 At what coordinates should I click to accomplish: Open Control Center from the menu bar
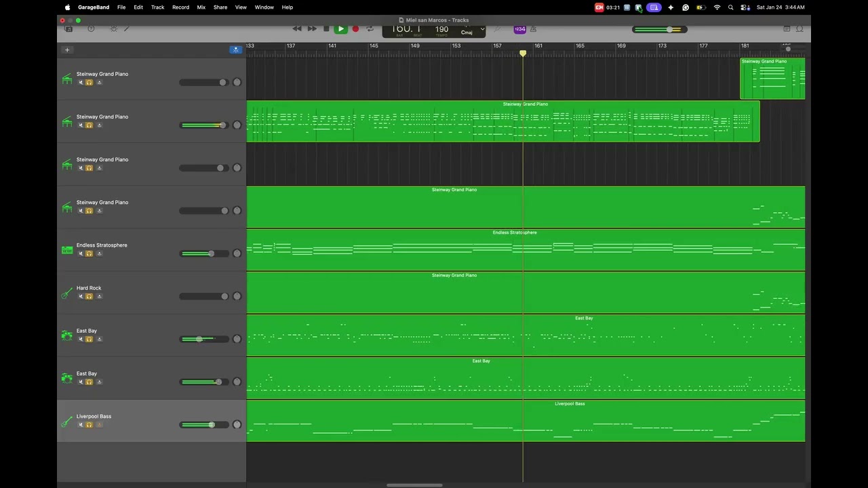(x=745, y=7)
